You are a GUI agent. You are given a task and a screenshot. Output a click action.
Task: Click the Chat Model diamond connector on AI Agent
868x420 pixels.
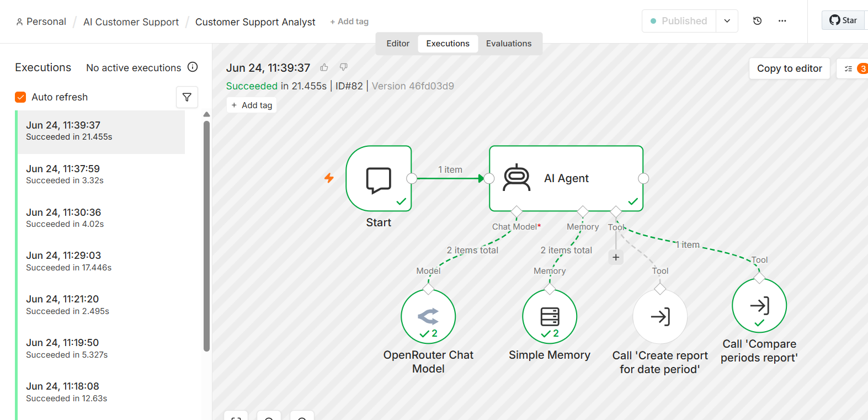tap(516, 211)
